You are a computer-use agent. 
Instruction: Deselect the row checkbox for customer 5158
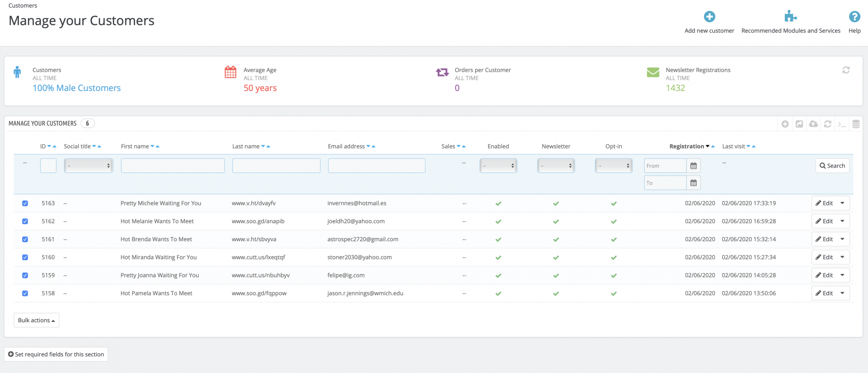coord(25,293)
